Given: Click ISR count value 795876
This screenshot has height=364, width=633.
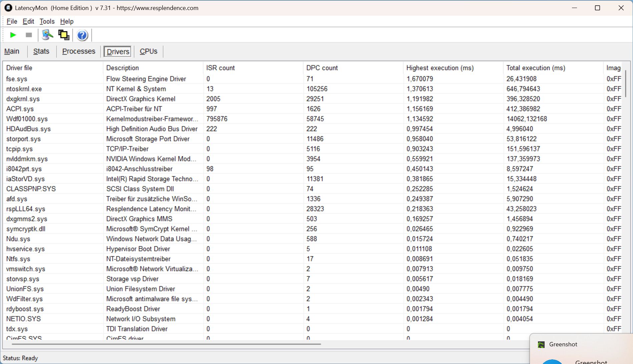Looking at the screenshot, I should [x=217, y=119].
